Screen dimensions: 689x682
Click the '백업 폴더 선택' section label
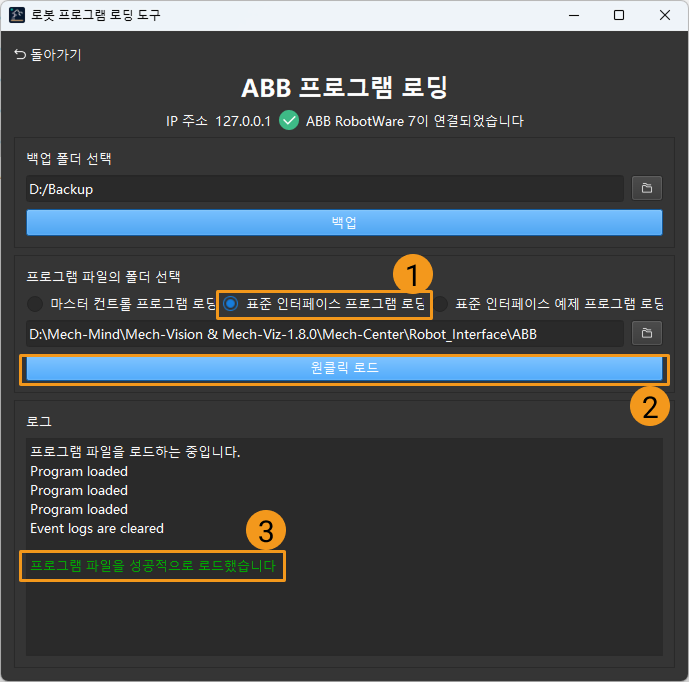coord(69,159)
